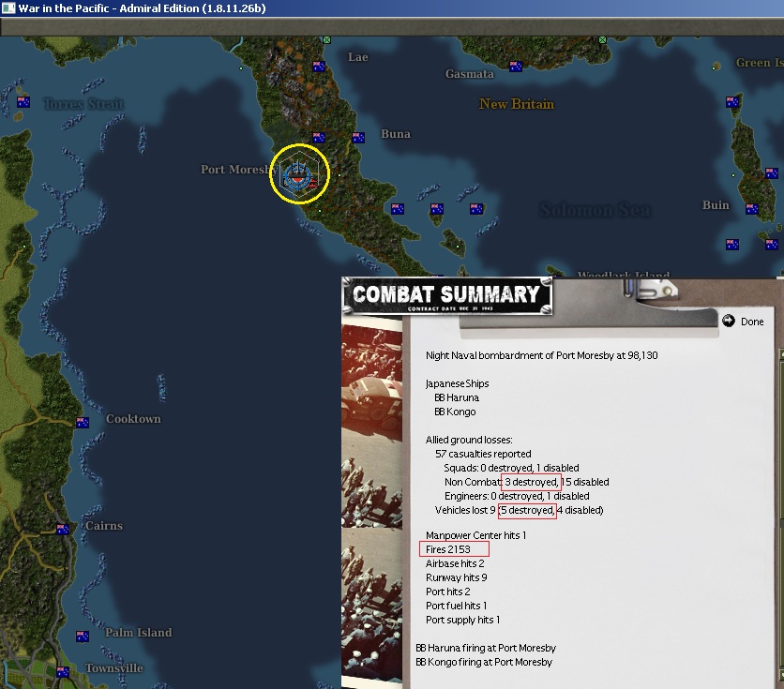Screen dimensions: 784x689
Task: Click the Solomon Sea label
Action: 595,210
